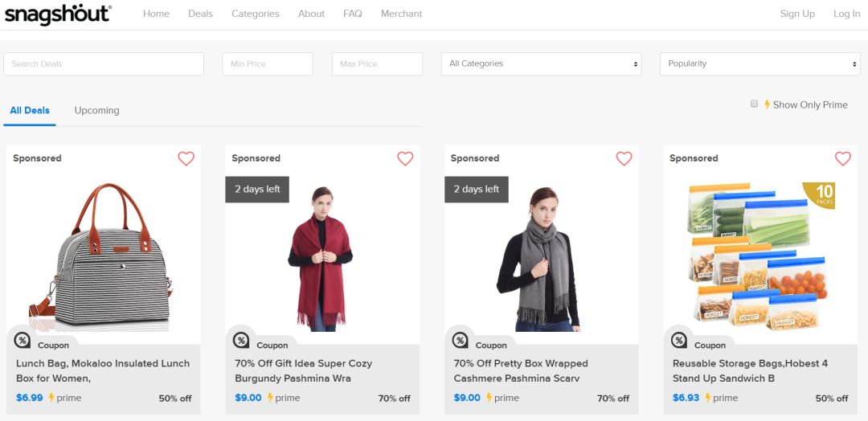Open the Merchant menu item
Image resolution: width=868 pixels, height=421 pixels.
pyautogui.click(x=401, y=14)
